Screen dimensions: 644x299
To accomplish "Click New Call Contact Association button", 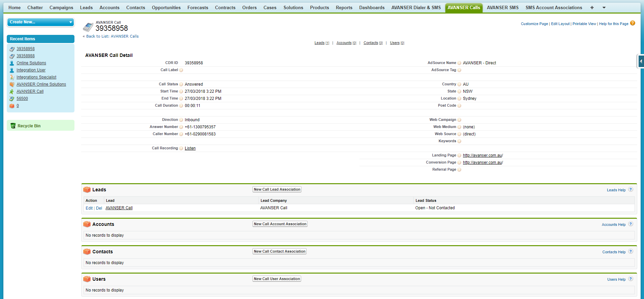I will pos(280,251).
